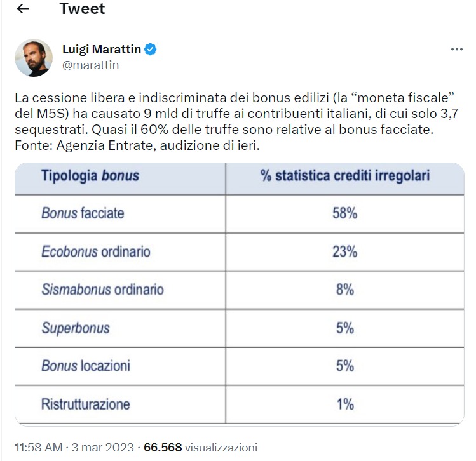Open the 11:58 AM timestamp link

click(x=39, y=448)
